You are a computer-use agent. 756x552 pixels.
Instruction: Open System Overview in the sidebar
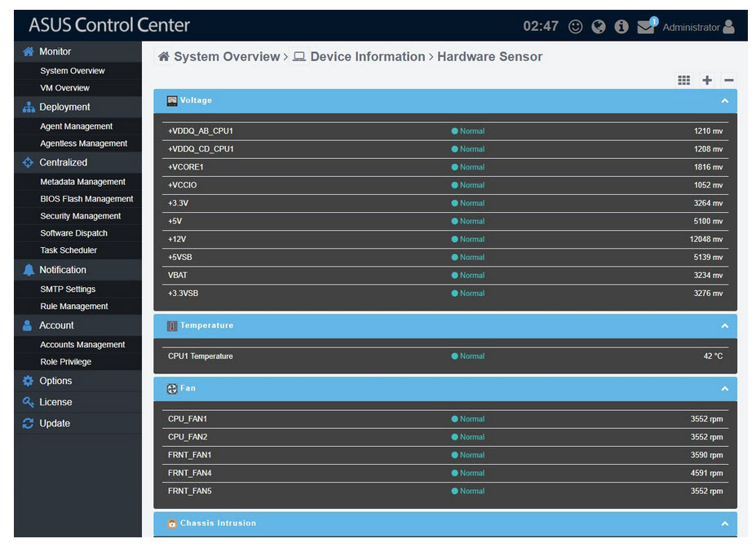coord(73,71)
